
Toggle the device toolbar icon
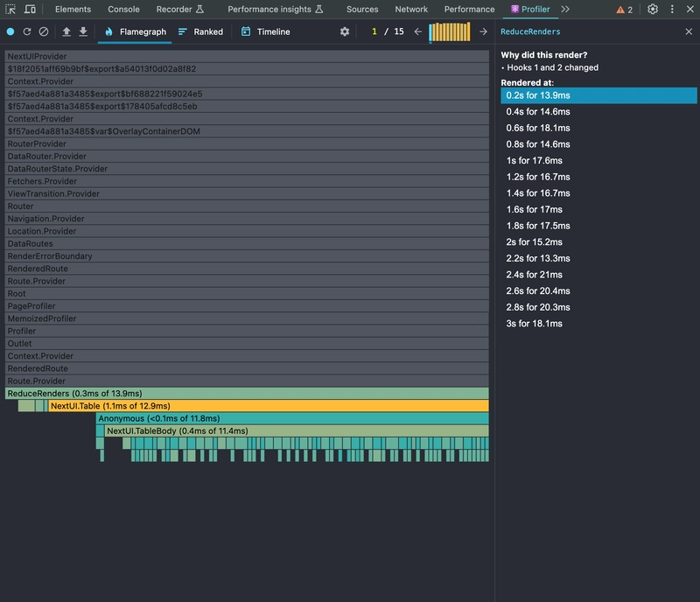[31, 9]
